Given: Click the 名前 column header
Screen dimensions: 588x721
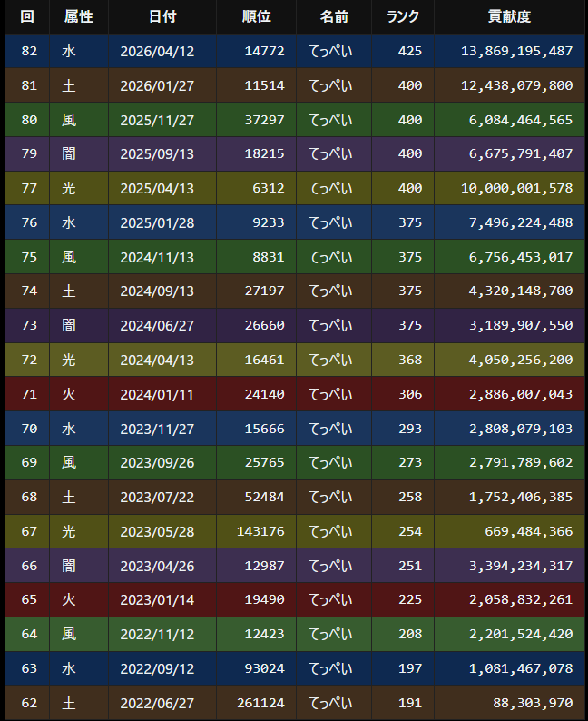Looking at the screenshot, I should tap(334, 17).
